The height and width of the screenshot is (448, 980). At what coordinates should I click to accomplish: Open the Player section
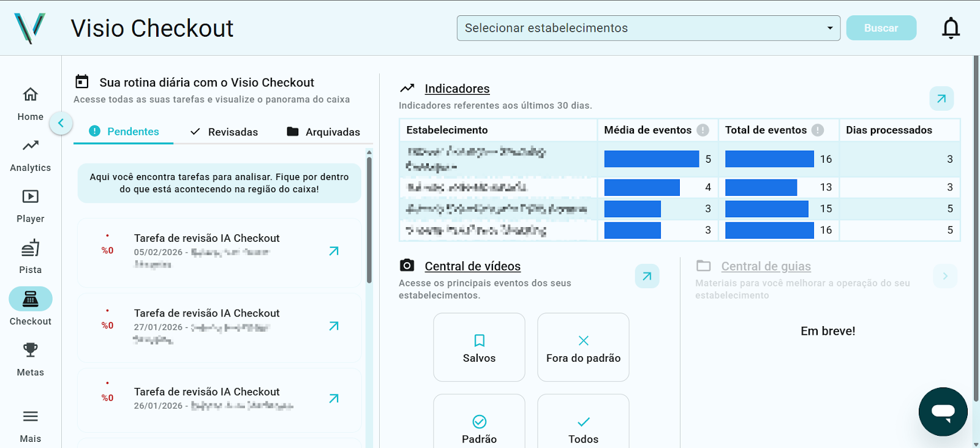point(30,205)
